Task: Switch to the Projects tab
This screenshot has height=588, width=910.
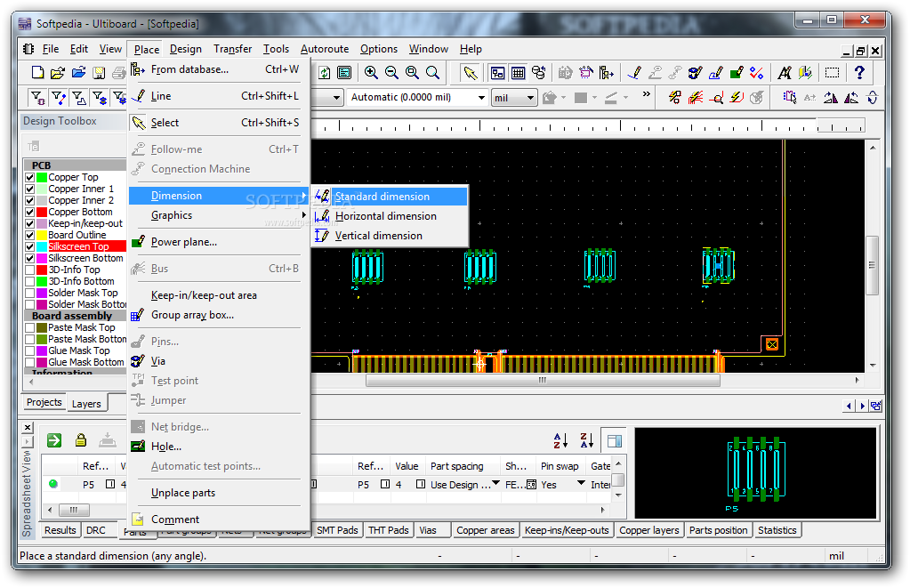Action: (x=44, y=402)
